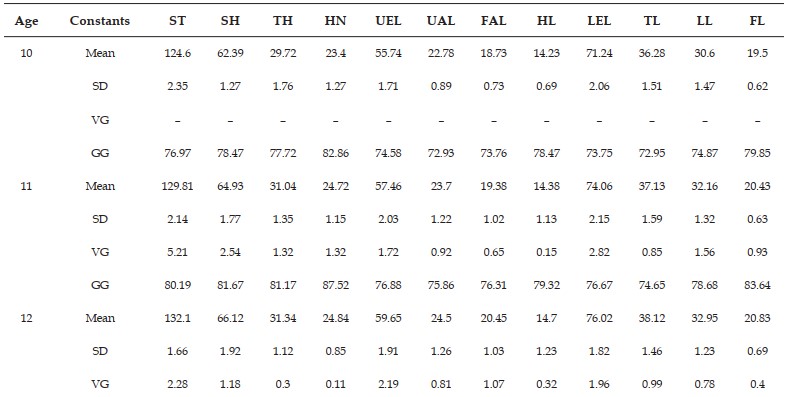Click HN GG value 87.52
The width and height of the screenshot is (801, 397).
pos(335,285)
